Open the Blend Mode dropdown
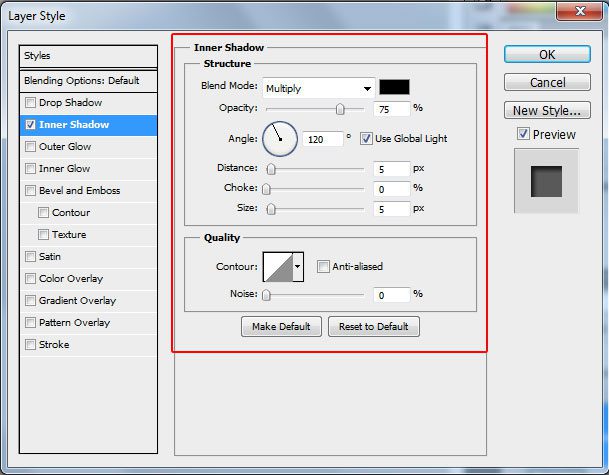The width and height of the screenshot is (609, 475). (x=319, y=88)
